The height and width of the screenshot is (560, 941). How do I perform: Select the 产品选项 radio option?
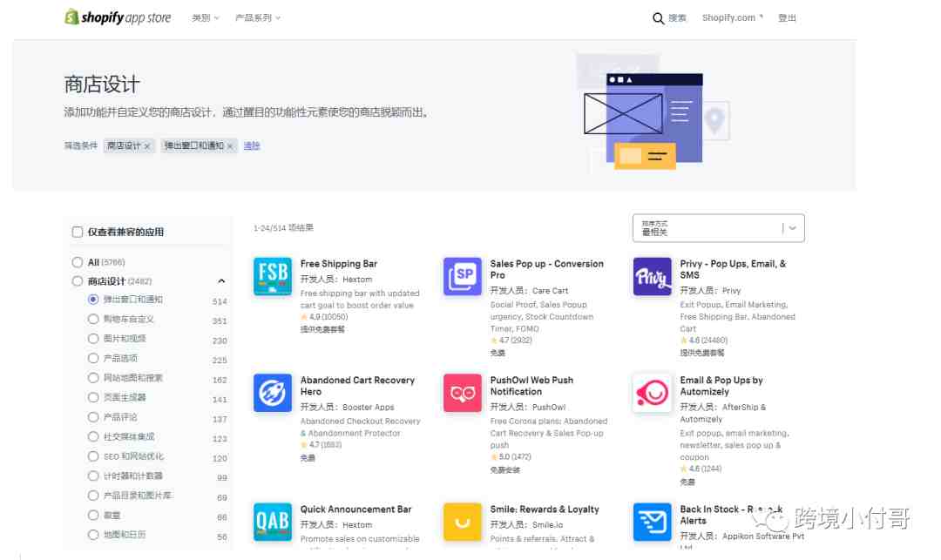[x=93, y=358]
